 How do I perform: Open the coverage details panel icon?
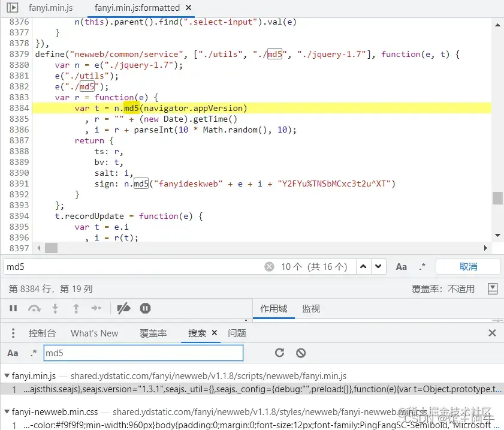[x=493, y=289]
